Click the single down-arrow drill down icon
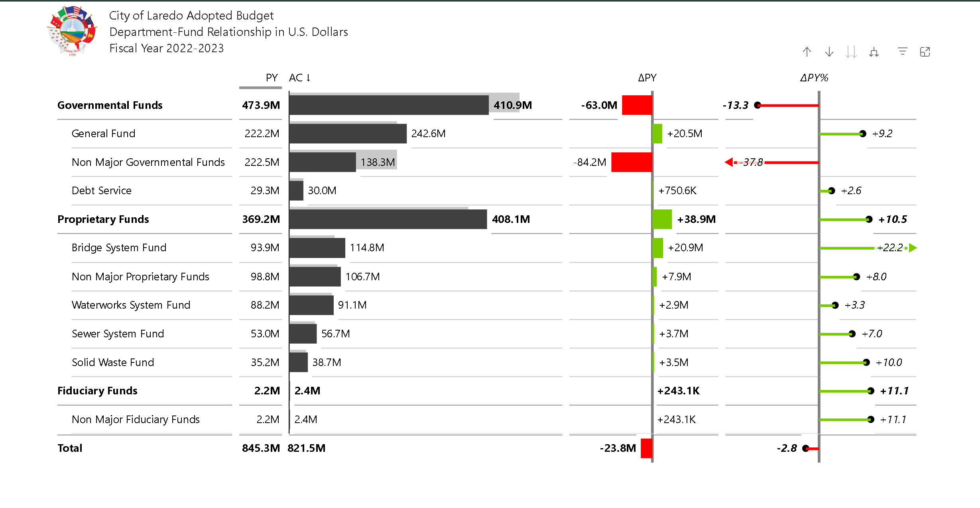 click(829, 52)
